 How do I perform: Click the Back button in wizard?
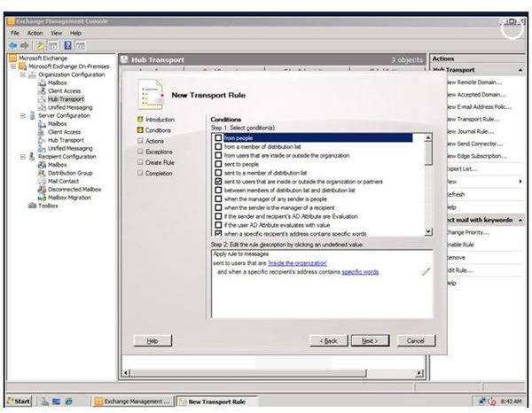pos(328,341)
